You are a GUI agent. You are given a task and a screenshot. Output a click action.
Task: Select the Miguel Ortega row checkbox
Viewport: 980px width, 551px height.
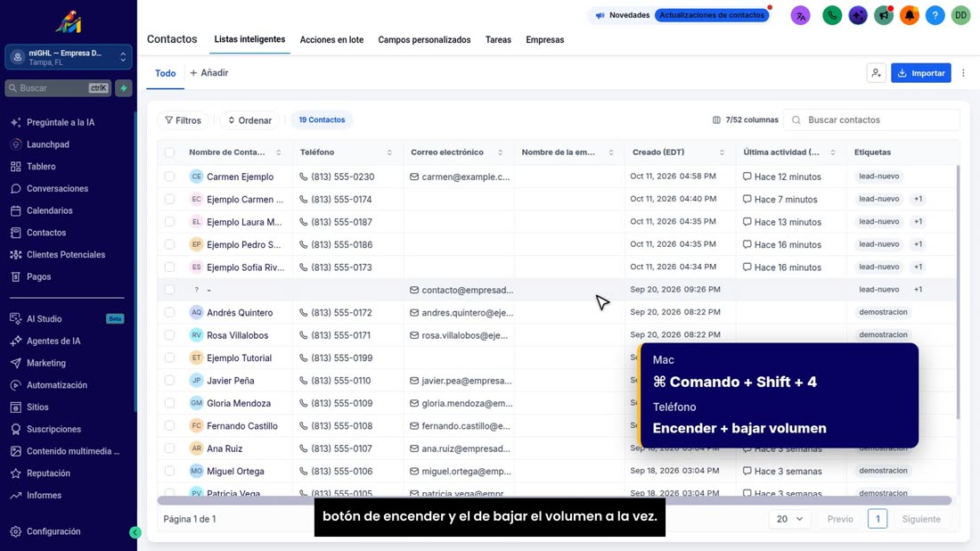pos(169,471)
